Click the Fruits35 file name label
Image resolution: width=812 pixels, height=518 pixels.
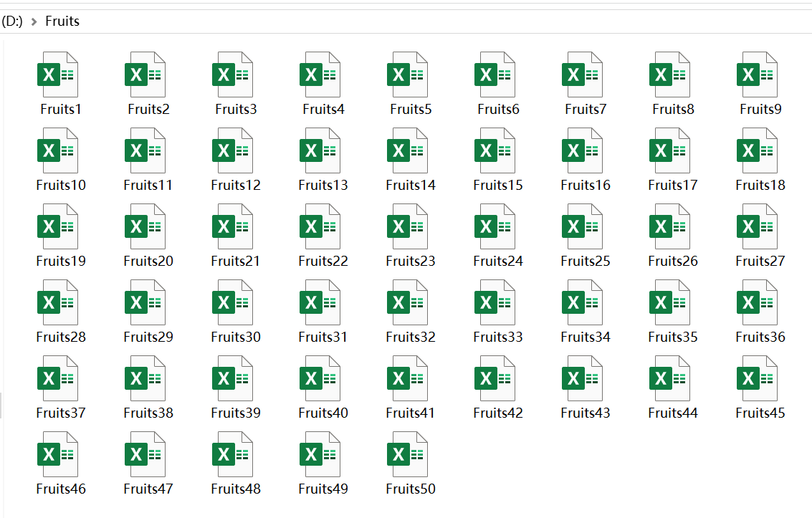tap(673, 337)
